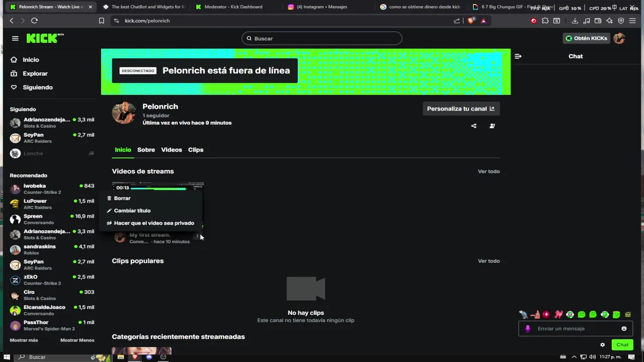Switch to the Sobre channel tab

[146, 150]
